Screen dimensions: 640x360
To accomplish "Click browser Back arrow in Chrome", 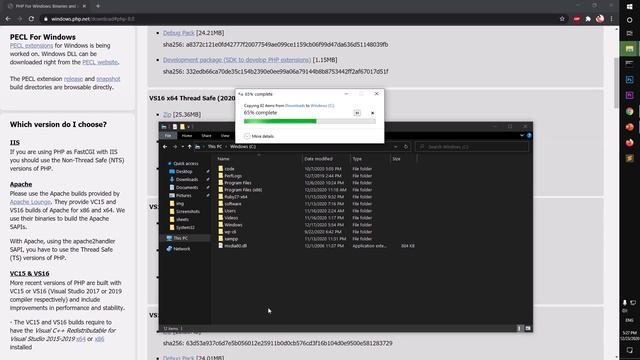I will click(8, 19).
